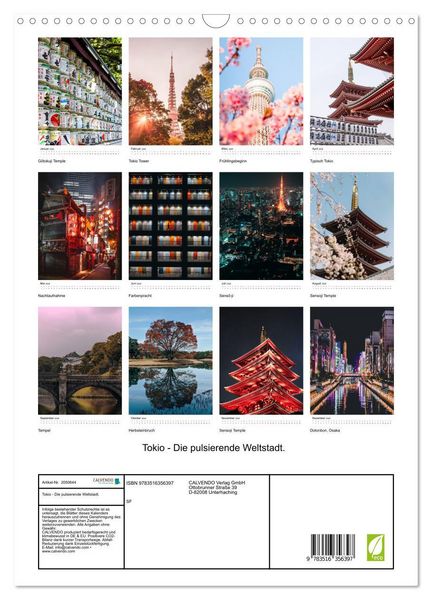432x600 pixels.
Task: Click the small 'Tokio - Die pulsierende Weltstadt.' info box line
Action: tap(70, 494)
